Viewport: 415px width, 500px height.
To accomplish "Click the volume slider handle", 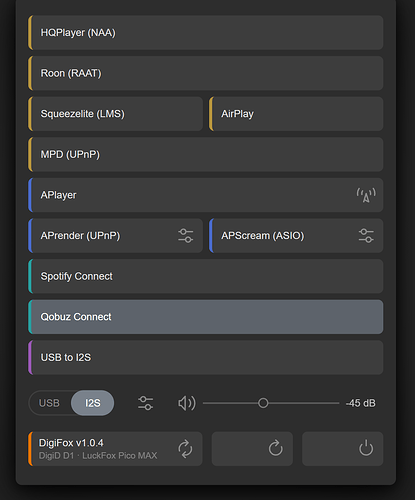I will coord(263,403).
